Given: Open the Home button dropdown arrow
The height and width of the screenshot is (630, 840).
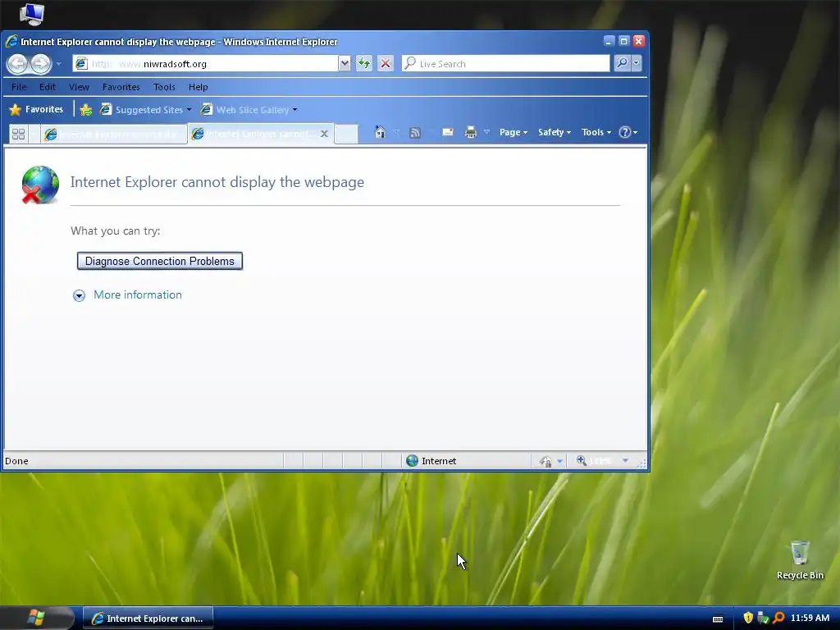Looking at the screenshot, I should [x=397, y=132].
